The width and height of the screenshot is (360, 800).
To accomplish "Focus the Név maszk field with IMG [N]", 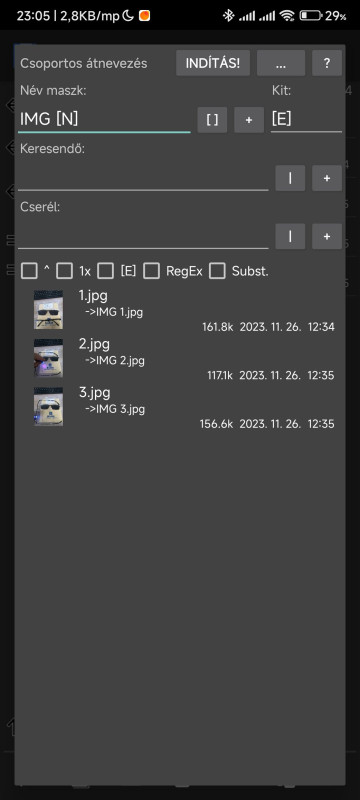I will point(104,120).
